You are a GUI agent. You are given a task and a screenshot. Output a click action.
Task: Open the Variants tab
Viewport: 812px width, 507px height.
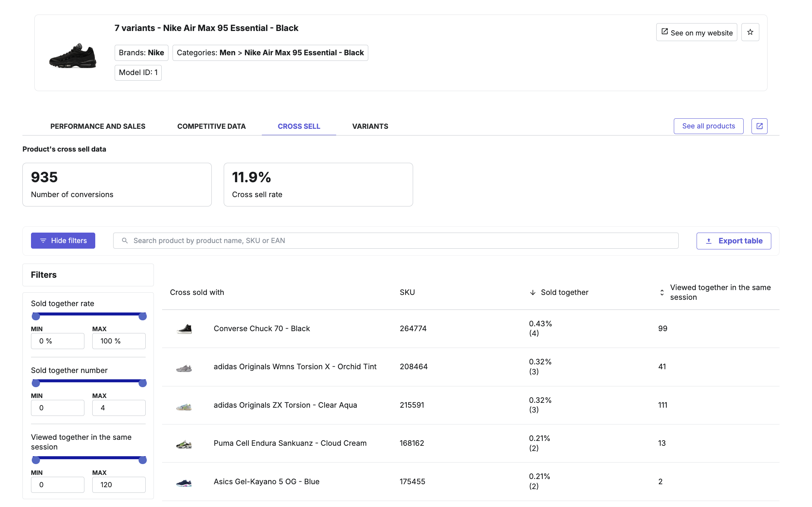point(370,126)
